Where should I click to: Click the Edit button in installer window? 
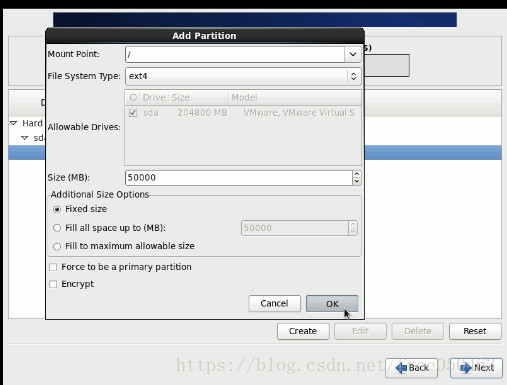360,331
